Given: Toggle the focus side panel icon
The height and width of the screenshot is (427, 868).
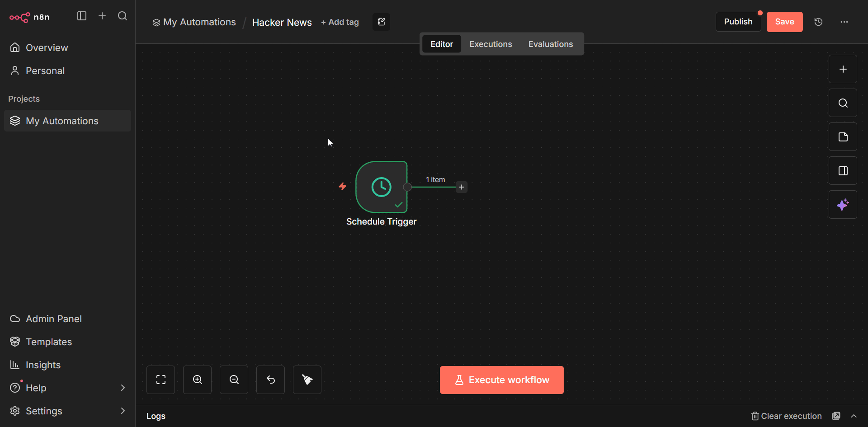Looking at the screenshot, I should 843,171.
